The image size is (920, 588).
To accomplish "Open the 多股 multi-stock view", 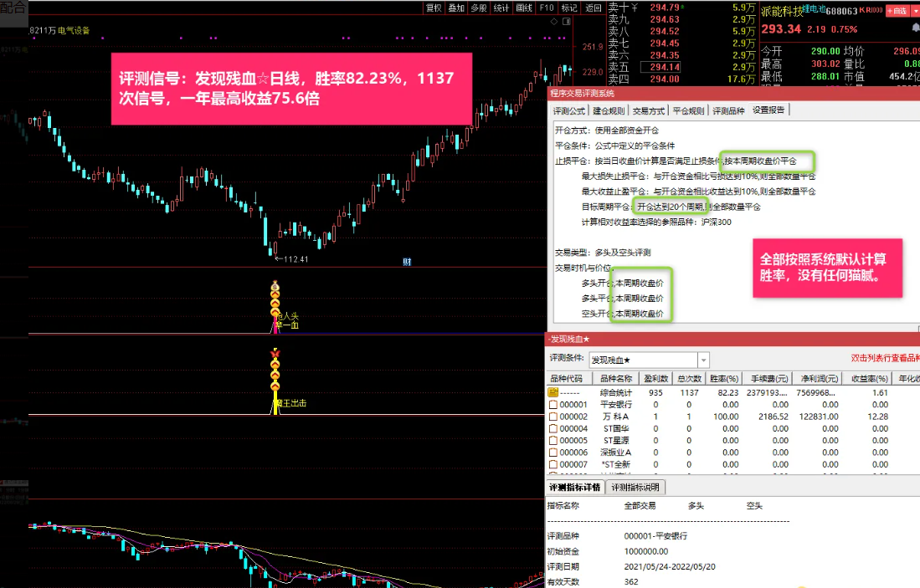I will point(480,8).
